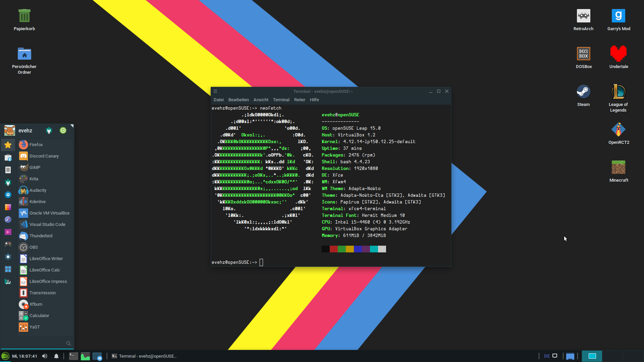Start Kdenlive video editor

46,202
